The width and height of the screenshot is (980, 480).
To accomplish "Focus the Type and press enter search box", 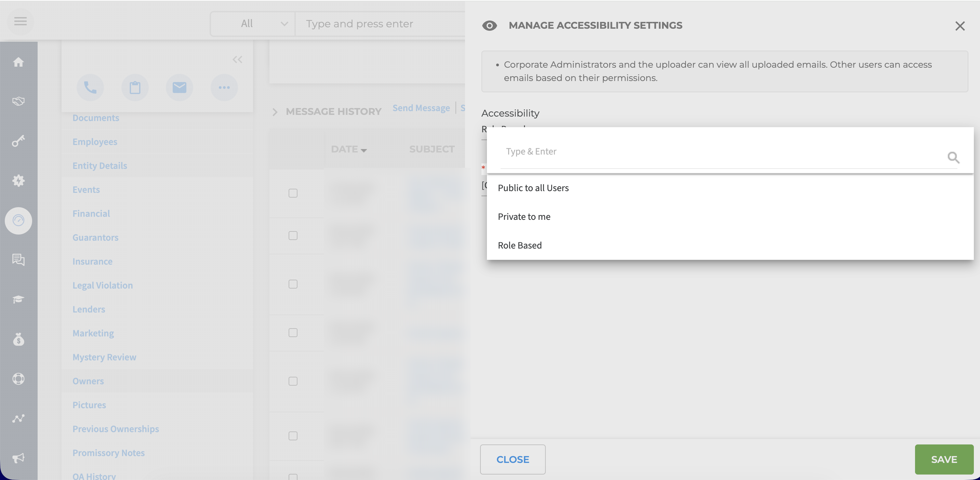I will [x=381, y=24].
